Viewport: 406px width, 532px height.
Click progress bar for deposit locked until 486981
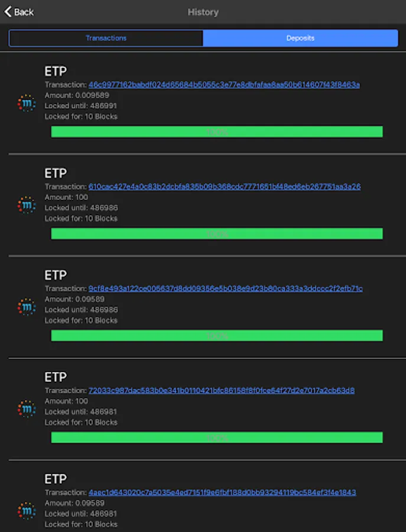[217, 437]
